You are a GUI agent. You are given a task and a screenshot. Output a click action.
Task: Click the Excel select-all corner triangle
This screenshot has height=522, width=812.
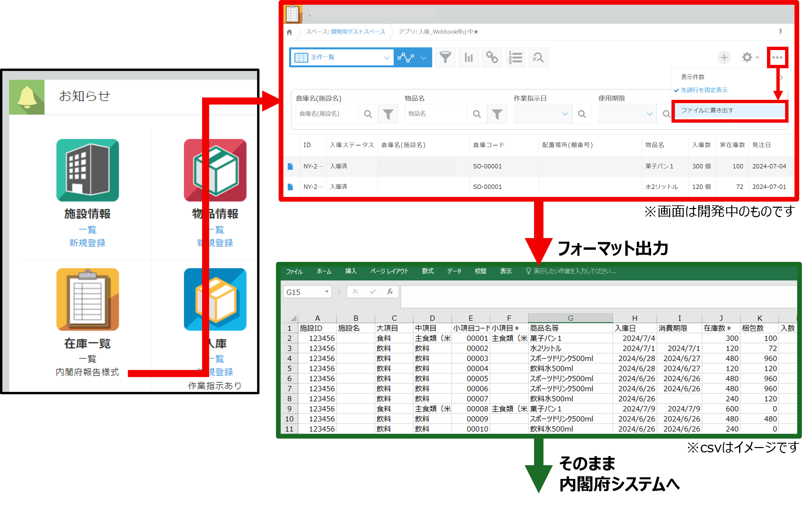[x=293, y=318]
